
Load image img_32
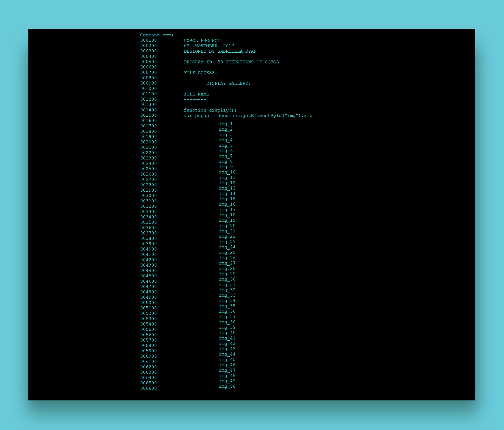pos(227,290)
